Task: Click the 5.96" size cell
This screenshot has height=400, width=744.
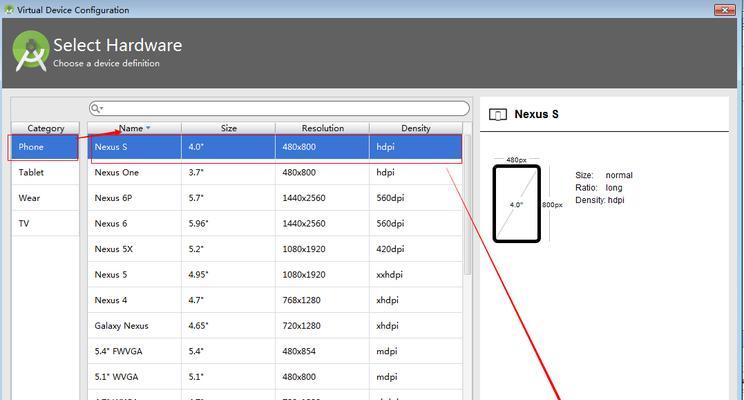Action: pyautogui.click(x=228, y=223)
